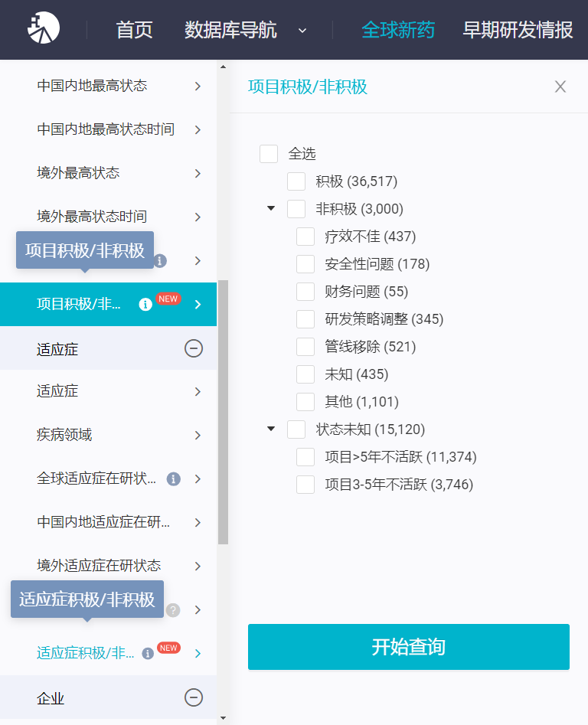Screen dimensions: 588x725
Task: Click the sidebar scrollbar thumb
Action: pyautogui.click(x=224, y=412)
